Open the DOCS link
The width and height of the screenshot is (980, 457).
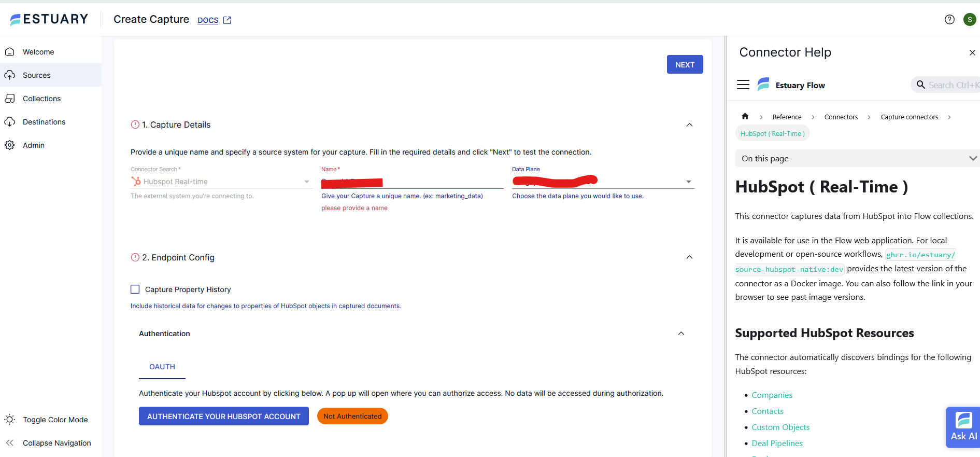tap(208, 20)
